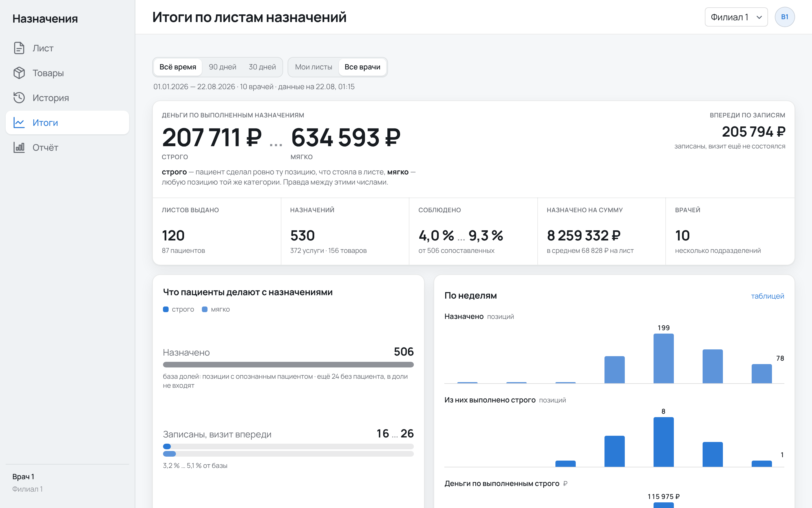Select the Итоги line chart icon
This screenshot has width=812, height=508.
[19, 123]
